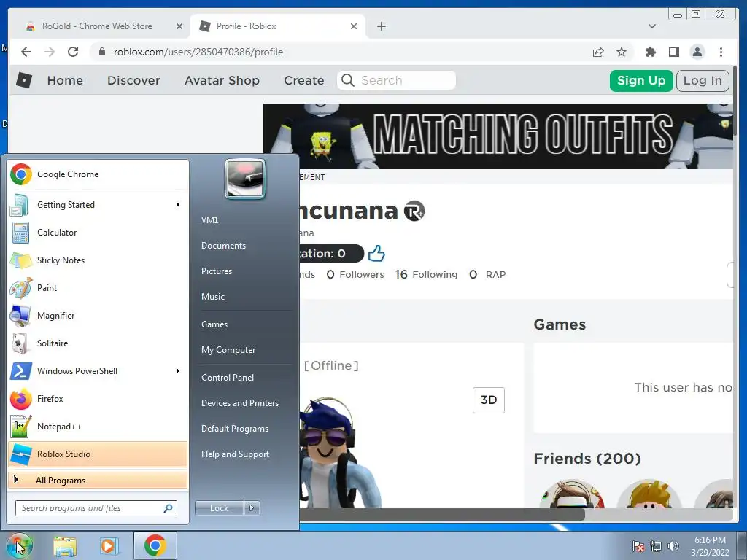The height and width of the screenshot is (560, 747).
Task: Click the reload page icon
Action: pyautogui.click(x=73, y=52)
